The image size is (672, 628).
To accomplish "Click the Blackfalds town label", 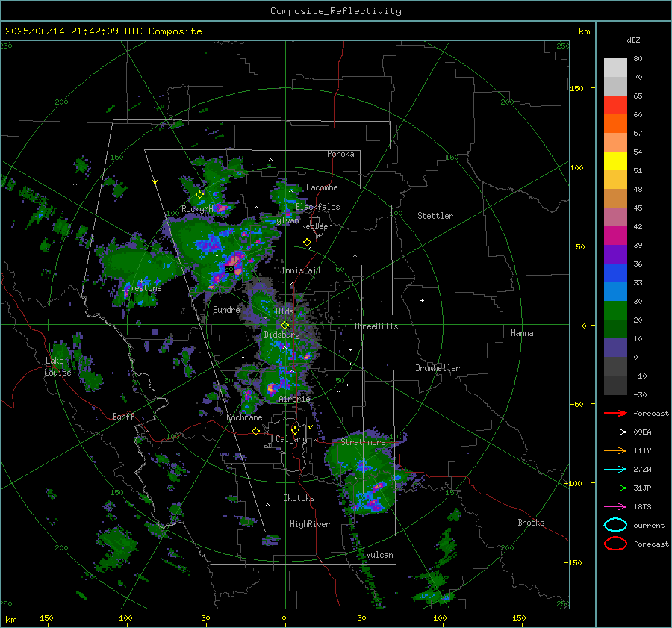I will [x=317, y=207].
